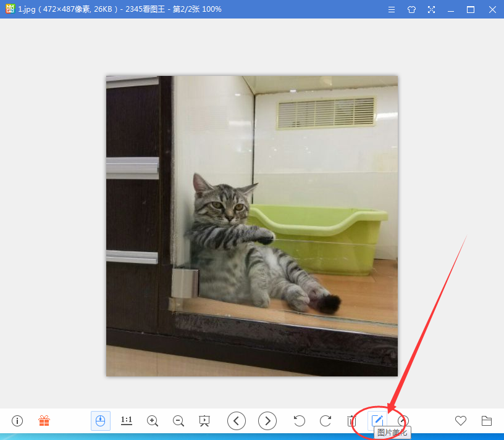Zoom in with the magnifier plus icon
Viewport: 504px width, 440px height.
[153, 421]
